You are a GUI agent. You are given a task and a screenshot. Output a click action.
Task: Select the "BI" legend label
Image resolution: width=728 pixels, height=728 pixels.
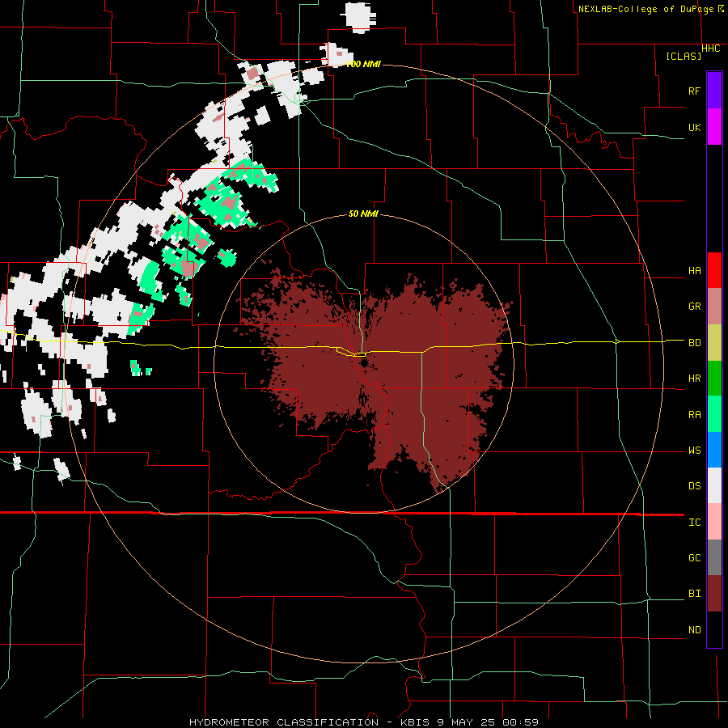pyautogui.click(x=694, y=594)
